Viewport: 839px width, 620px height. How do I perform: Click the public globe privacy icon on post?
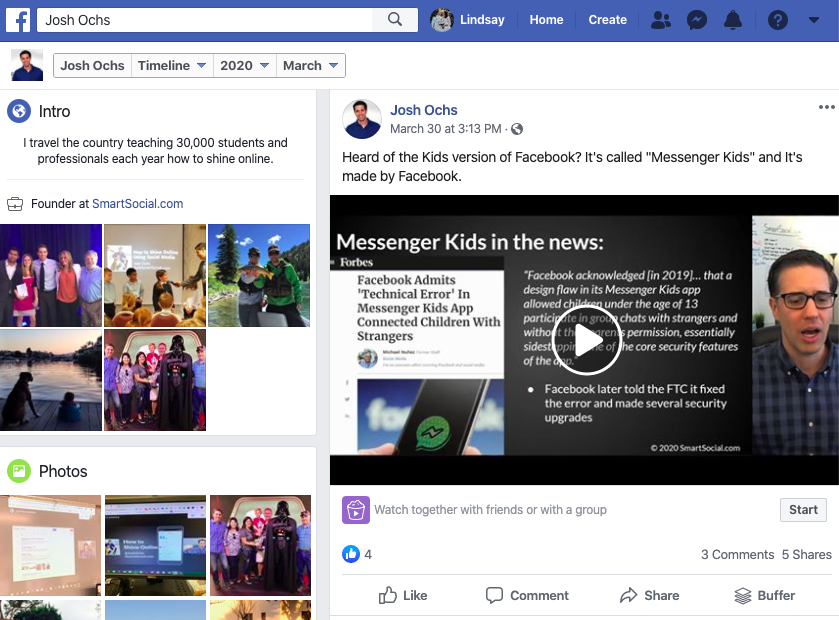coord(517,129)
